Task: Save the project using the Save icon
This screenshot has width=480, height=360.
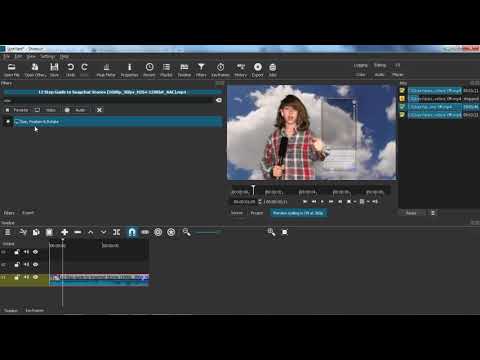Action: [54, 70]
